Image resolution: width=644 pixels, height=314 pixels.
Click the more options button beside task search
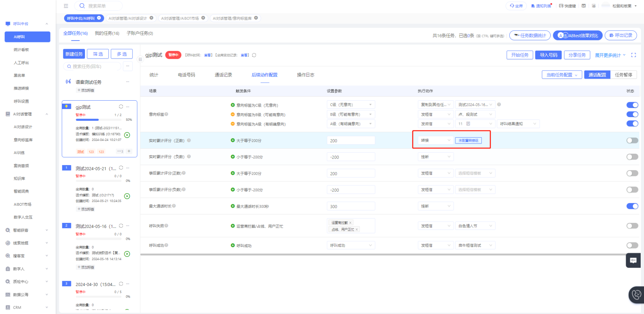click(127, 66)
